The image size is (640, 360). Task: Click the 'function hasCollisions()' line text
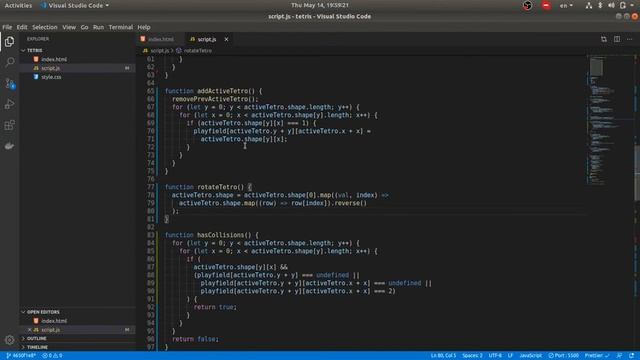click(212, 235)
